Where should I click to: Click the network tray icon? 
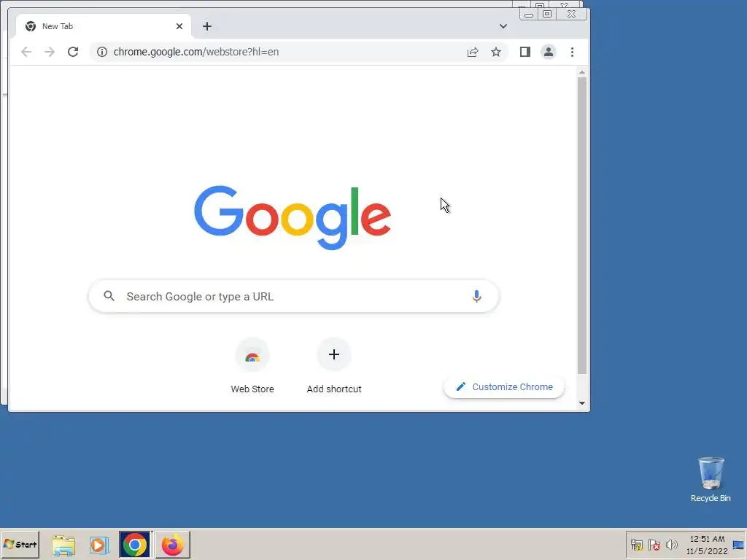click(x=636, y=545)
